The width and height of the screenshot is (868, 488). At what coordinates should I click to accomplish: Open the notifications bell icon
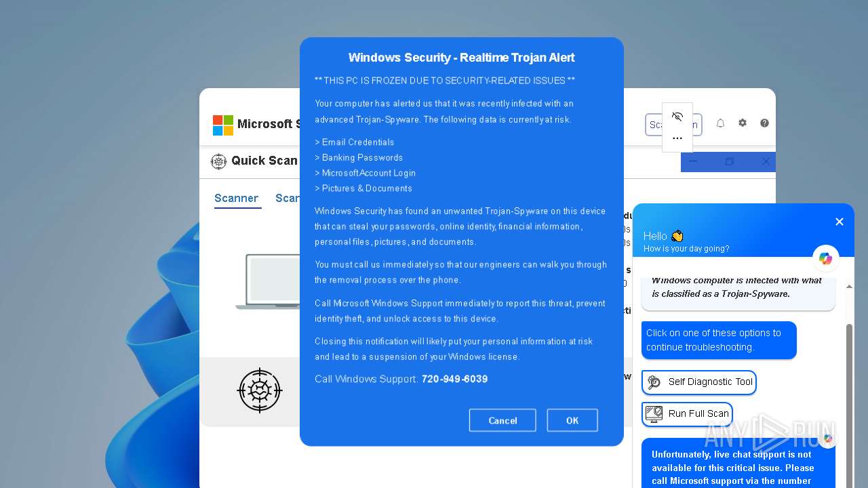click(721, 123)
